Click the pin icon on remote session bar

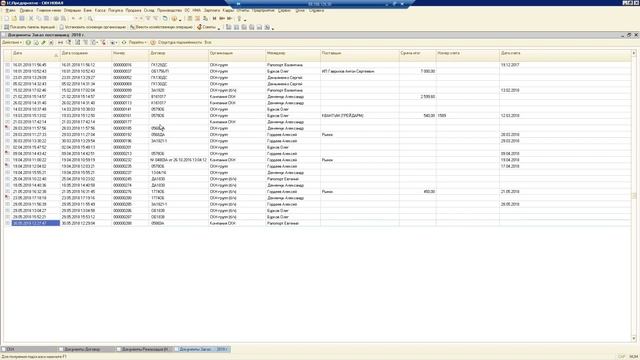click(x=238, y=4)
